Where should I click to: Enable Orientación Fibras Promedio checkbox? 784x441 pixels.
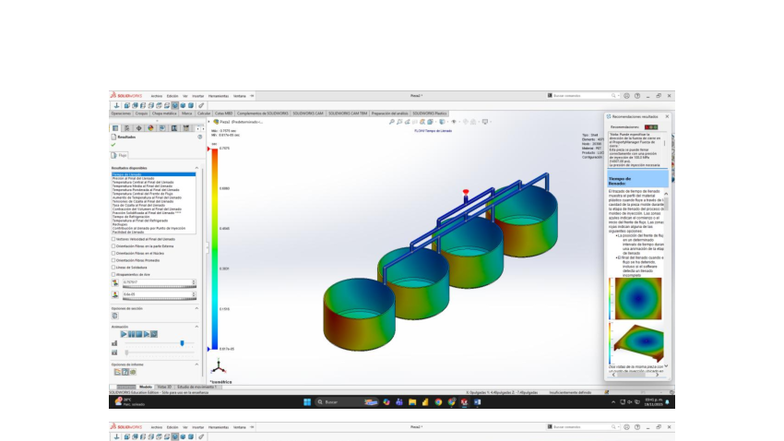[114, 260]
